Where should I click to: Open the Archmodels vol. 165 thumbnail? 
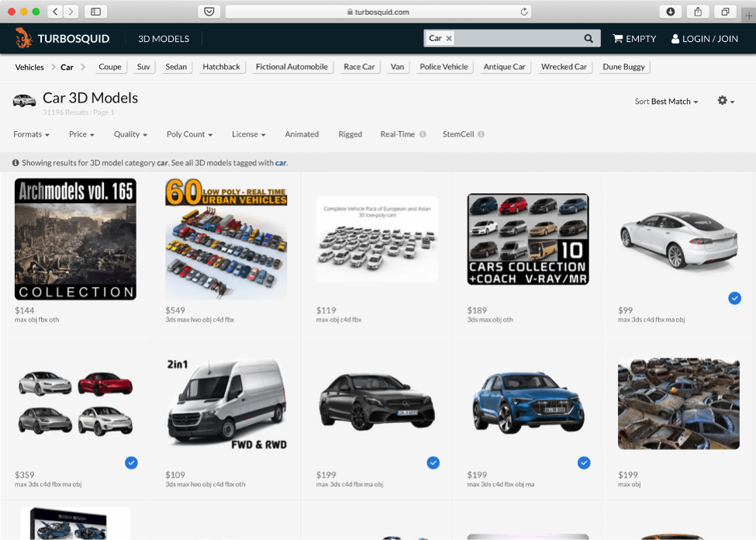75,239
